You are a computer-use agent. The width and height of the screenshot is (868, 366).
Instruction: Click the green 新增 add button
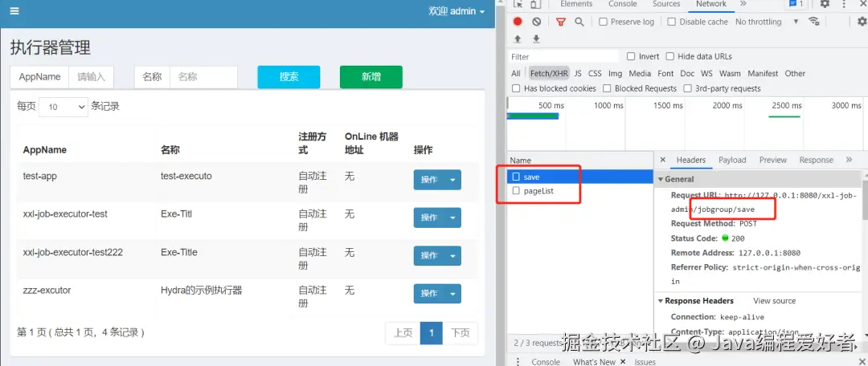tap(371, 77)
